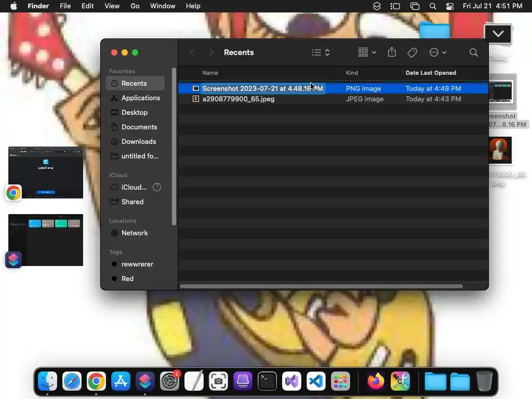Click the horizontal scrollbar in Finder
Image resolution: width=532 pixels, height=399 pixels.
[321, 286]
